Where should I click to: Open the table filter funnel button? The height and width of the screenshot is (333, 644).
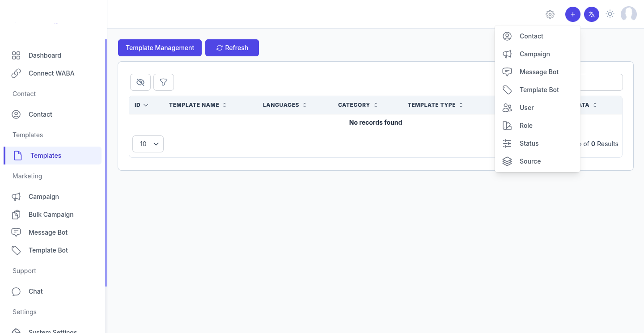pyautogui.click(x=164, y=82)
